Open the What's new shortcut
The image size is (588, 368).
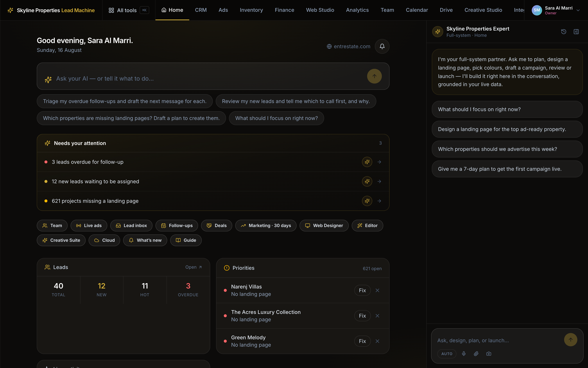point(145,240)
